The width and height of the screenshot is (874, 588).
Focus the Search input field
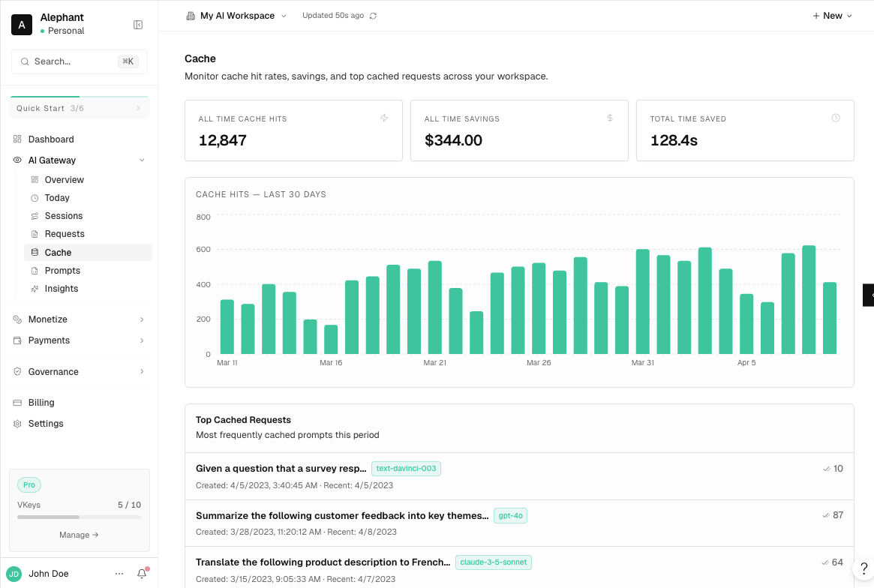click(80, 61)
